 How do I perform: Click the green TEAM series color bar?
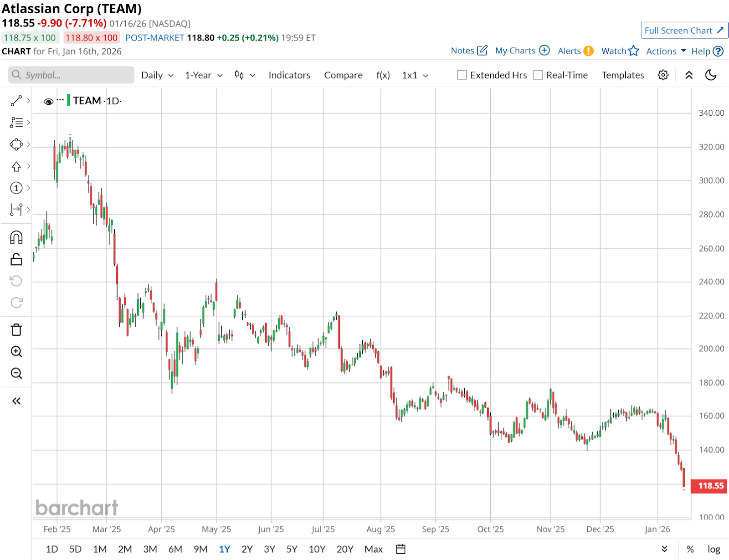(68, 100)
